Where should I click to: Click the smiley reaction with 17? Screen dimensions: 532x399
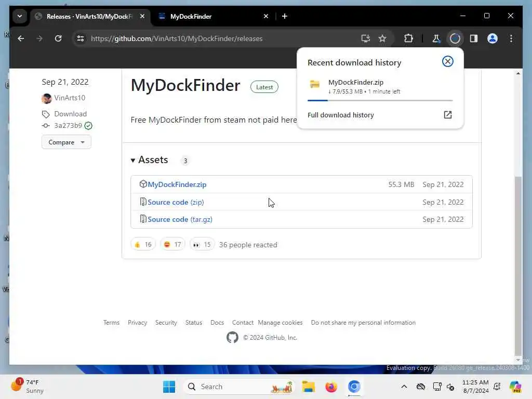coord(172,245)
